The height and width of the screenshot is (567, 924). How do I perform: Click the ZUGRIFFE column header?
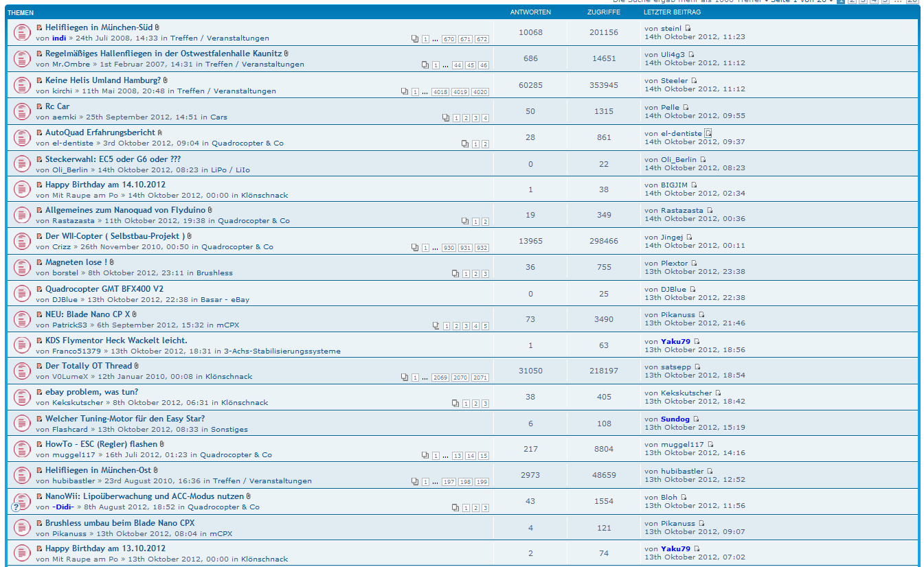[604, 12]
